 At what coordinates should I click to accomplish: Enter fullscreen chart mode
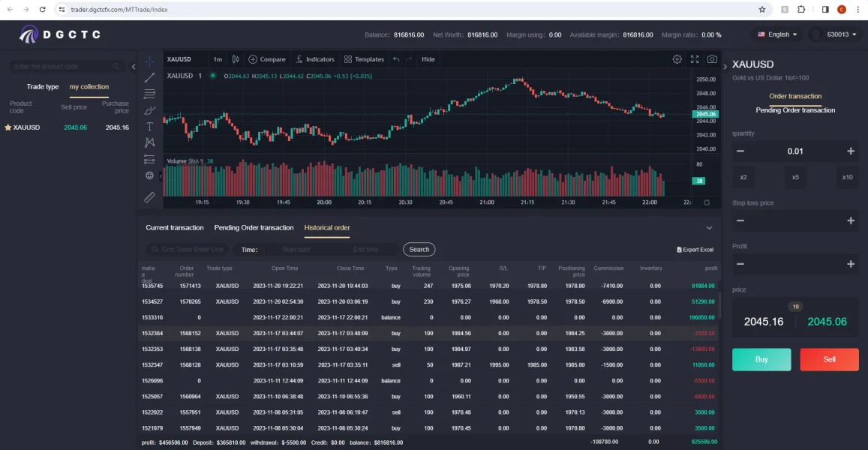(x=695, y=59)
